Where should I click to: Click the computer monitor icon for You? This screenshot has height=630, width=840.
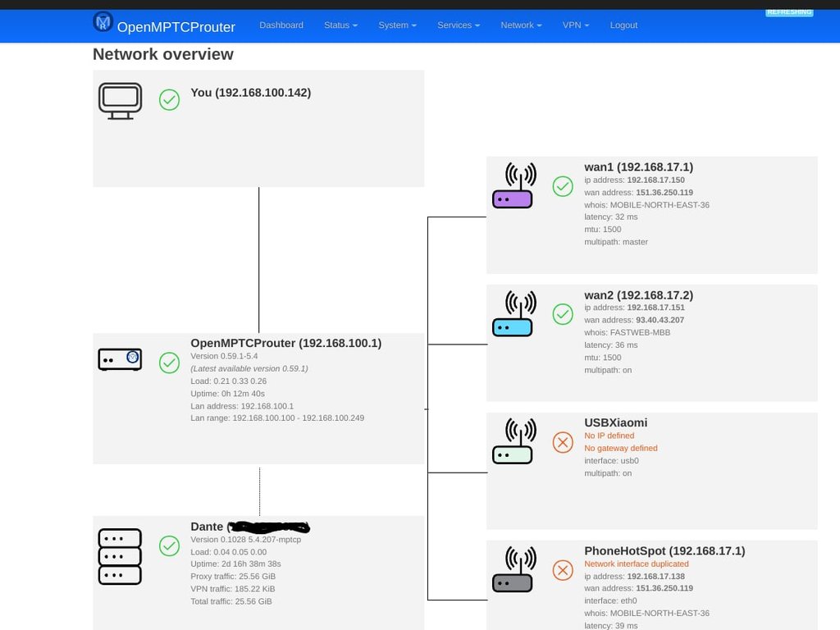click(120, 101)
